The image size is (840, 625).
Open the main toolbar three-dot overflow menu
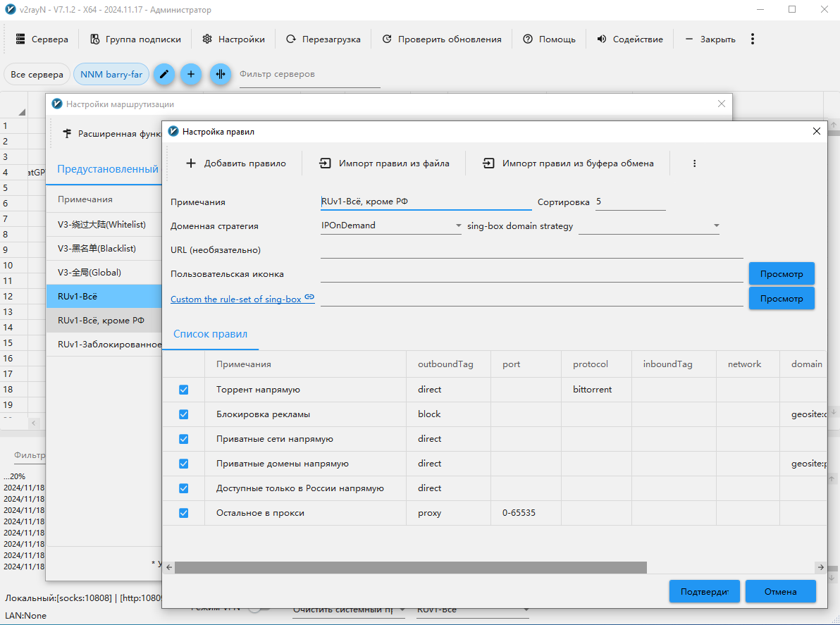[x=753, y=39]
